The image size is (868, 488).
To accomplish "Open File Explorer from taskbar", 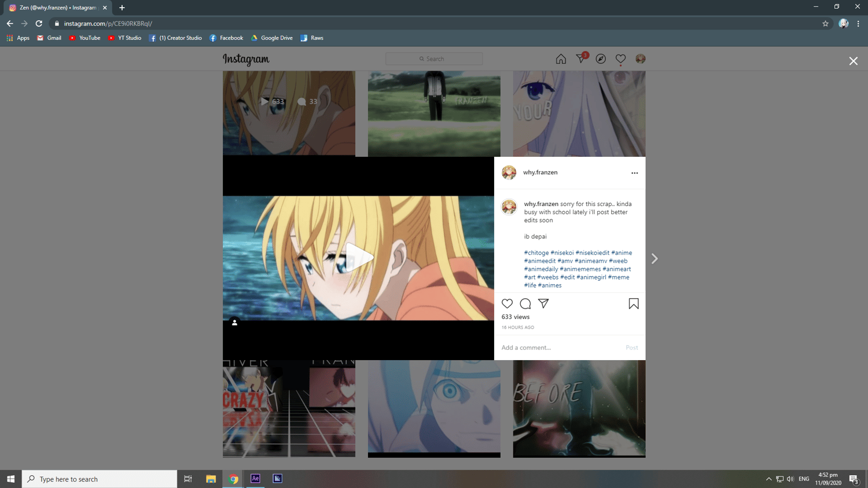I will [211, 479].
